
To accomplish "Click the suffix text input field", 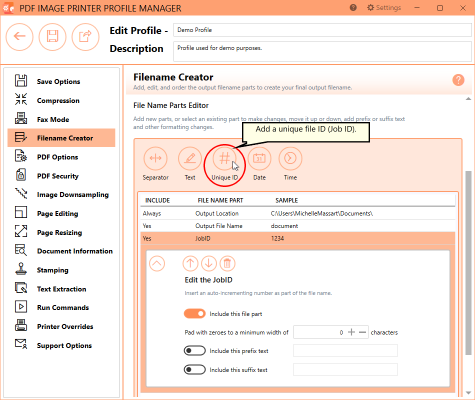I will point(345,370).
